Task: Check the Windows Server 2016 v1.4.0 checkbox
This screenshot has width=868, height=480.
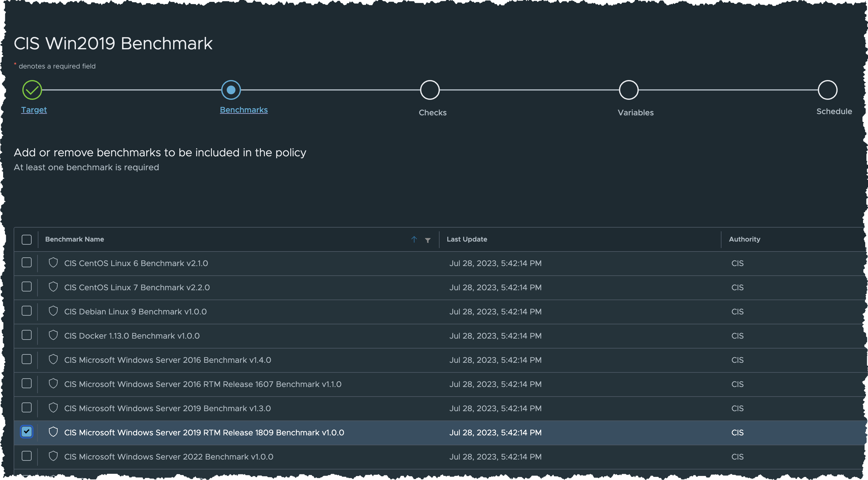Action: 27,360
